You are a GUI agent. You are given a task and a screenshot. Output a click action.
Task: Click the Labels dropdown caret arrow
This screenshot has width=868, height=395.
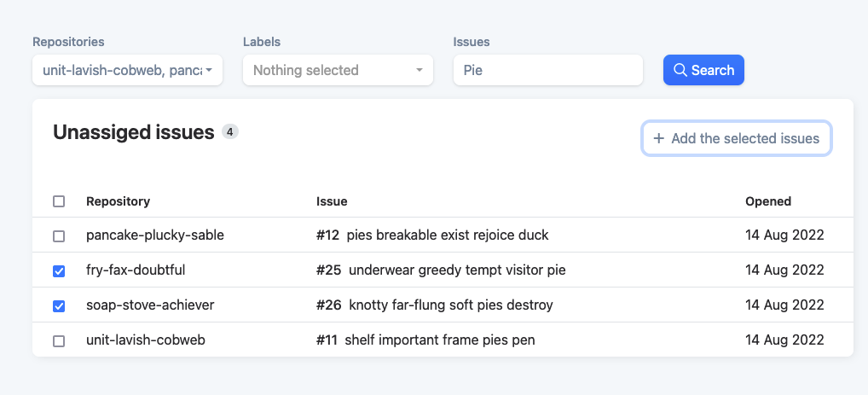pyautogui.click(x=419, y=70)
